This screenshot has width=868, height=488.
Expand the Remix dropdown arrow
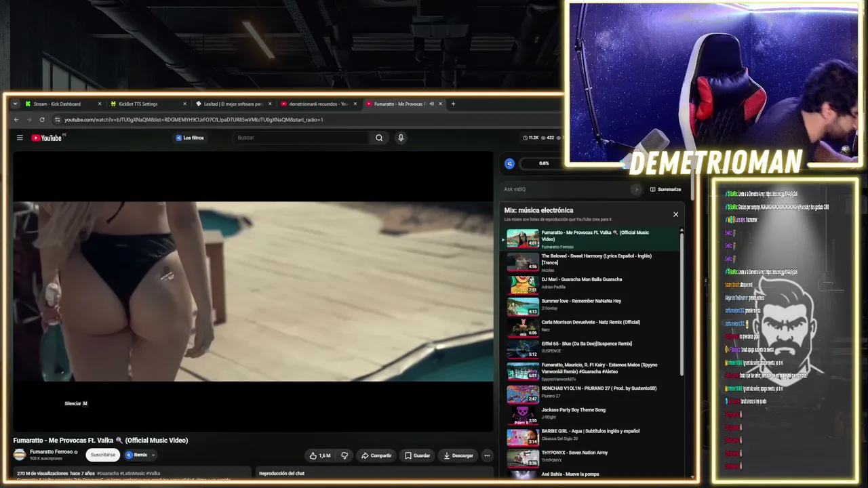click(153, 455)
